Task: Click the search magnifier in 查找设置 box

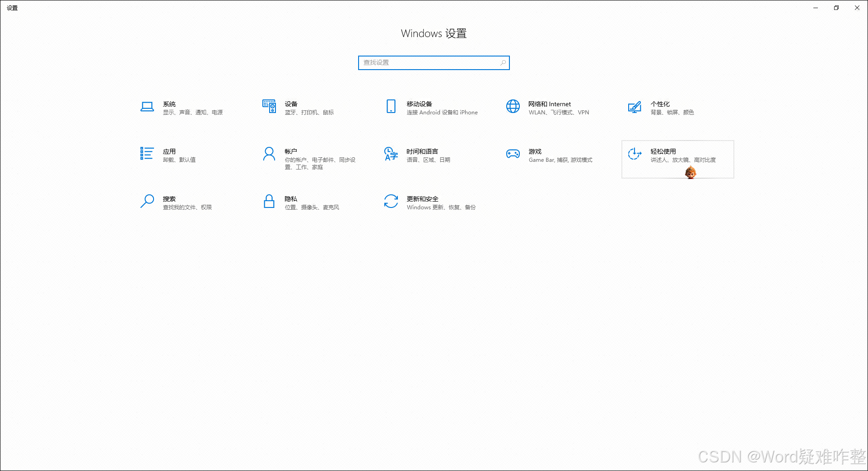Action: 503,63
